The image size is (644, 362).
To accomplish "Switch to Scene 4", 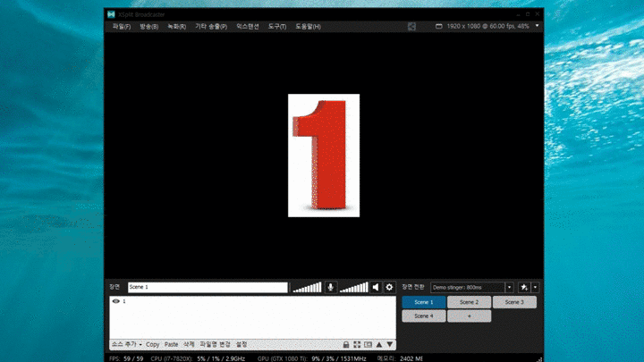I will 423,316.
